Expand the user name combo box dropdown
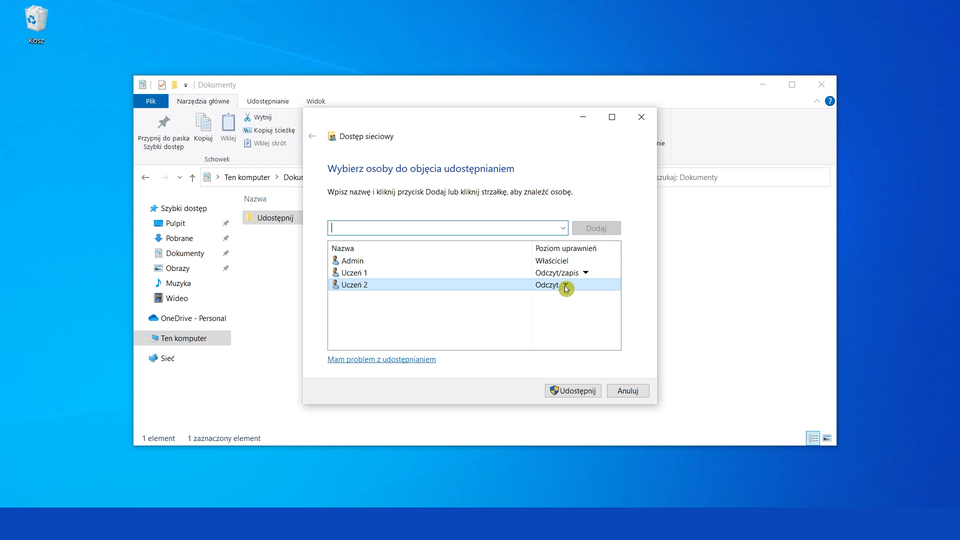The image size is (960, 540). point(563,228)
